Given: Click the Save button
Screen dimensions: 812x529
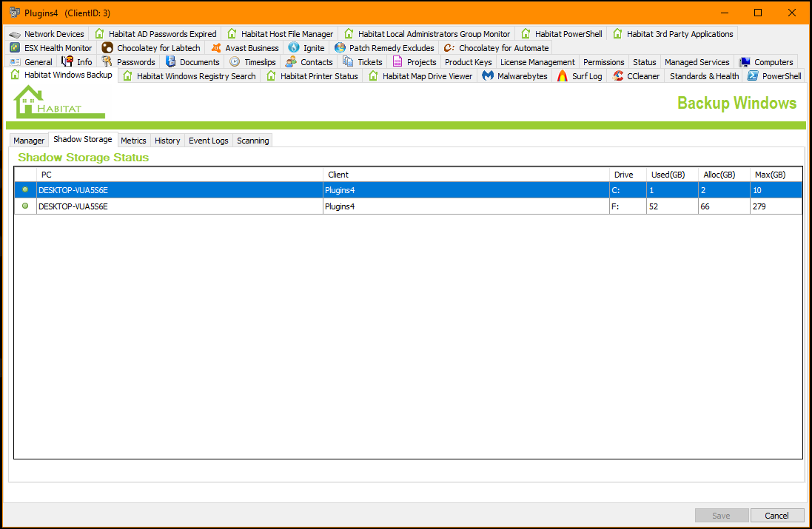Looking at the screenshot, I should click(721, 516).
